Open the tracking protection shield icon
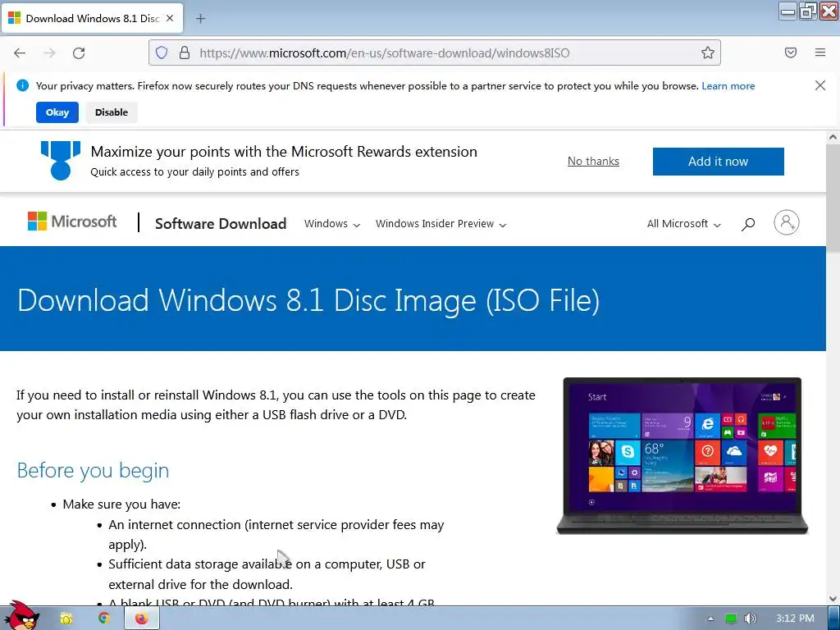 162,52
